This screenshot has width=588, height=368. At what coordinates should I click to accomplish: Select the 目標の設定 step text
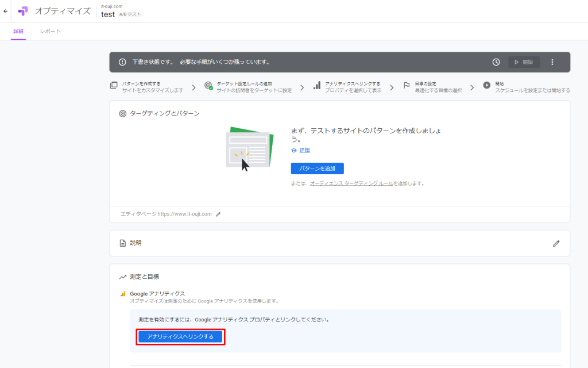point(425,84)
